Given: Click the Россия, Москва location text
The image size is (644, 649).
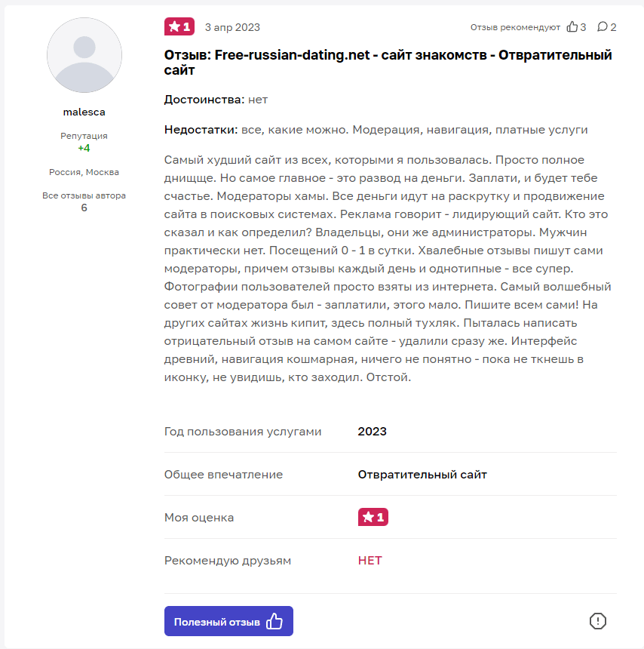Looking at the screenshot, I should point(84,172).
